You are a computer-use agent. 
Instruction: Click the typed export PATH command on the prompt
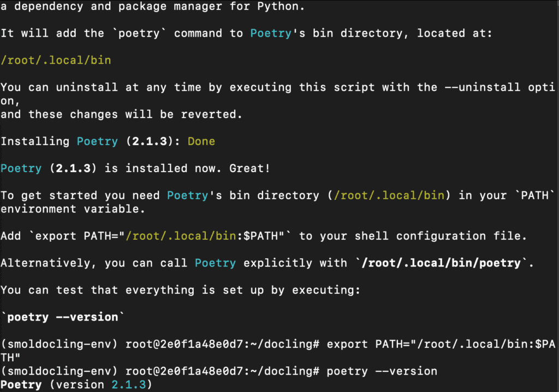coord(441,344)
